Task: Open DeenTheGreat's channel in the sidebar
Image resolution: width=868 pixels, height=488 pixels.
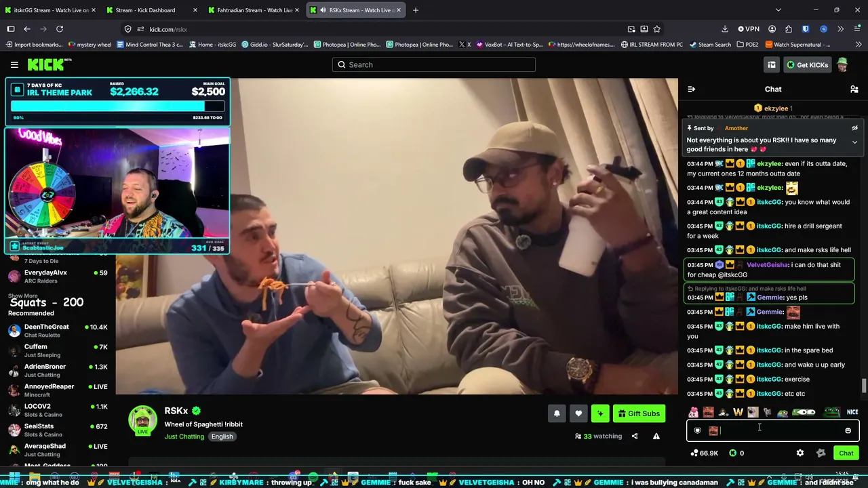Action: coord(58,331)
